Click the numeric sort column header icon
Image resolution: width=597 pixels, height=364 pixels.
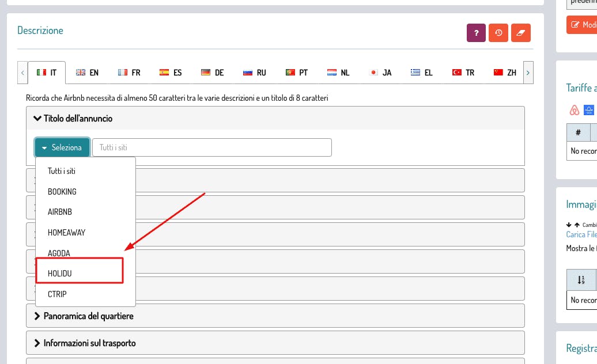coord(581,280)
